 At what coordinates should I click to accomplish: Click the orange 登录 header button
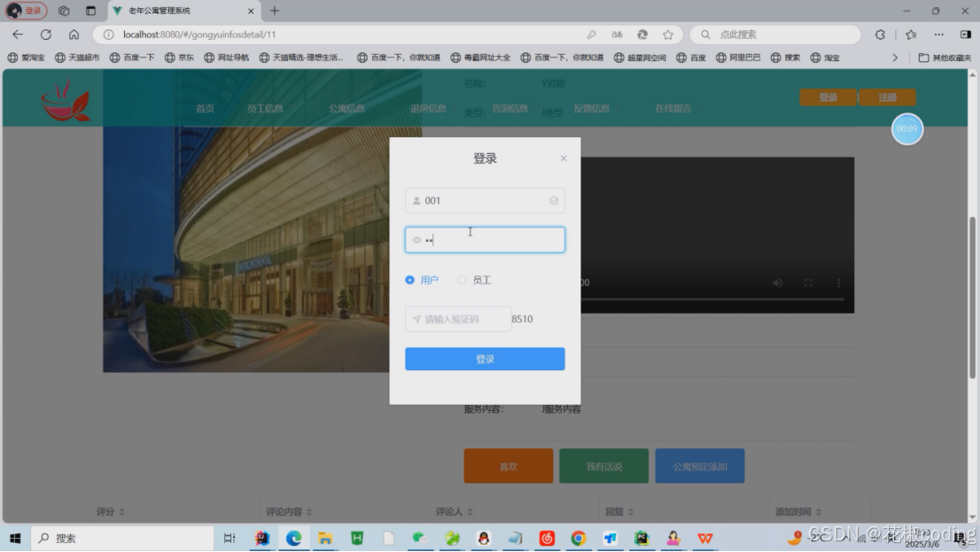click(x=828, y=97)
